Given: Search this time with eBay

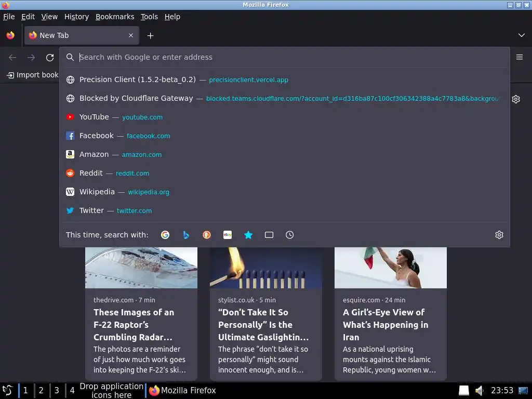Looking at the screenshot, I should click(228, 235).
